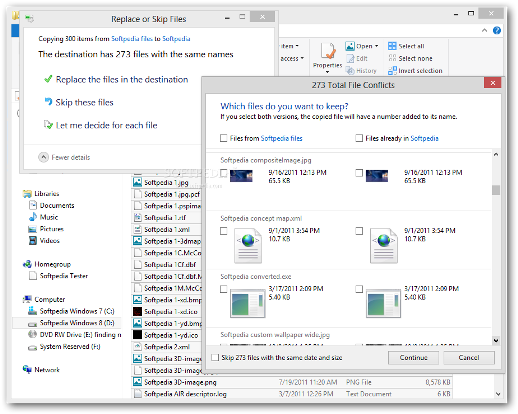
Task: Click the Softpedia 1-yd.ico black icon
Action: [x=137, y=335]
